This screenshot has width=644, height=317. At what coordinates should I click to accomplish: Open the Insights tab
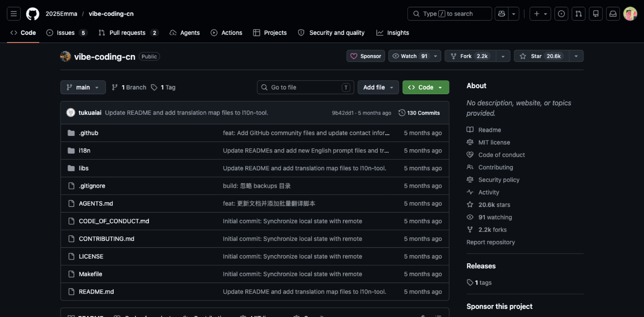[393, 33]
